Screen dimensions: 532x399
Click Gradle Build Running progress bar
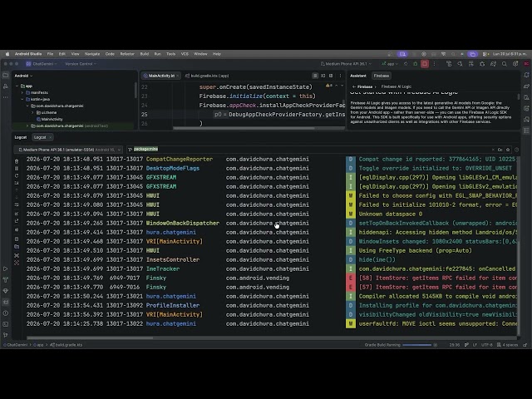click(x=417, y=345)
